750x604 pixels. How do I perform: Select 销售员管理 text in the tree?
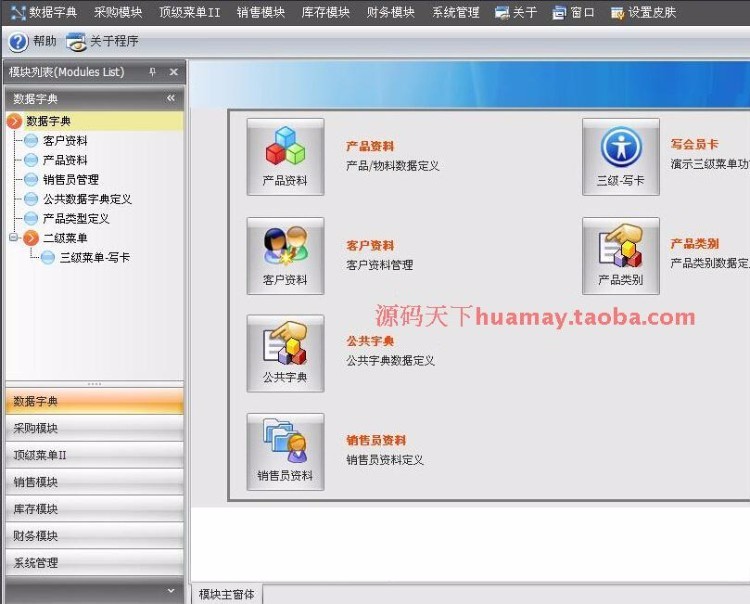[x=71, y=179]
